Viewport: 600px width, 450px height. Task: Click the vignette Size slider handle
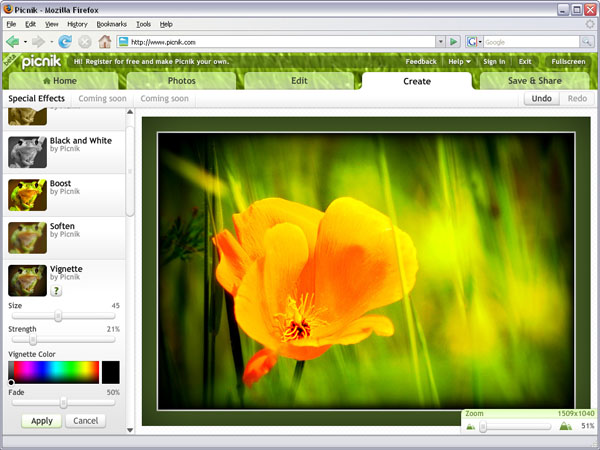tap(58, 316)
